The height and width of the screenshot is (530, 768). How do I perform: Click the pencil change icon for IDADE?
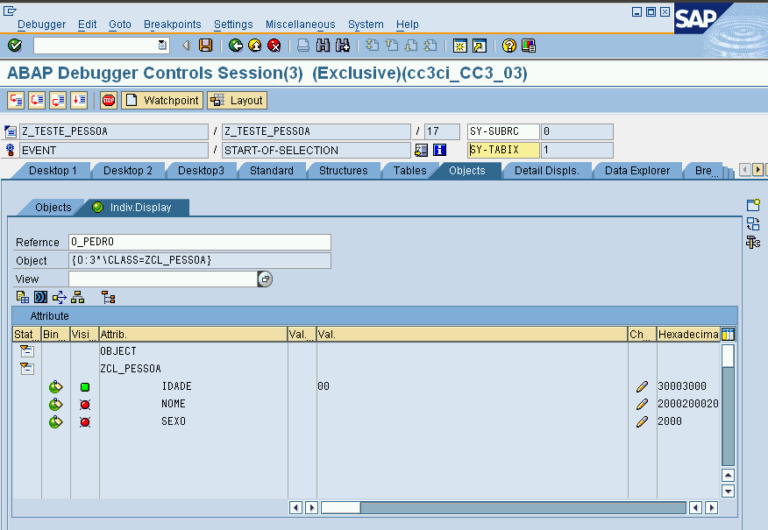(642, 387)
